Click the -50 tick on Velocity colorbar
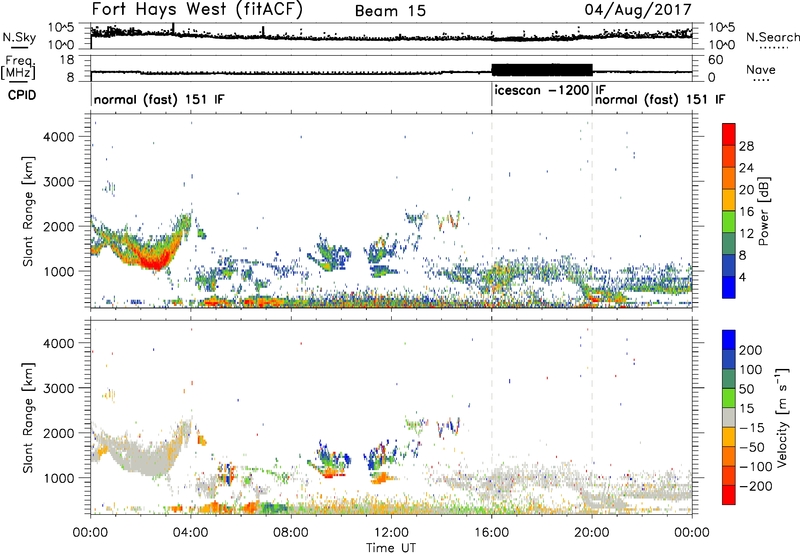 point(752,447)
